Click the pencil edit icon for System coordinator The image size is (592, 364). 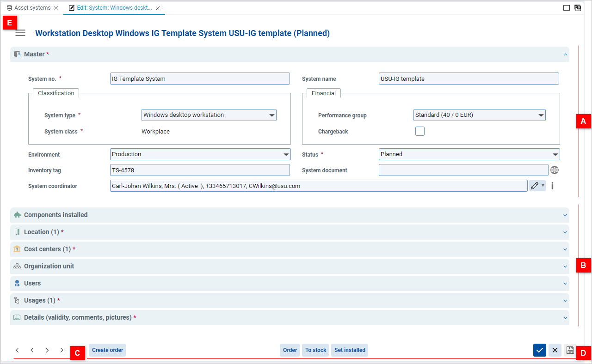coord(535,186)
